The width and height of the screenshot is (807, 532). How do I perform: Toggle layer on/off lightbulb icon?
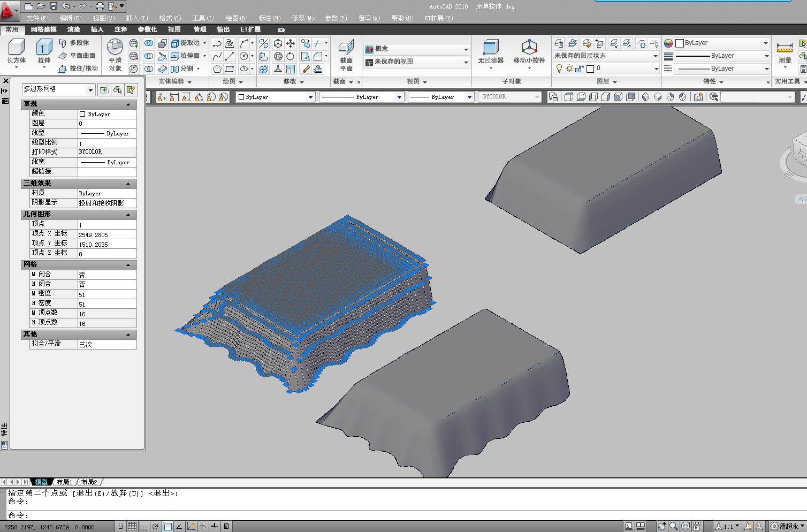point(559,69)
